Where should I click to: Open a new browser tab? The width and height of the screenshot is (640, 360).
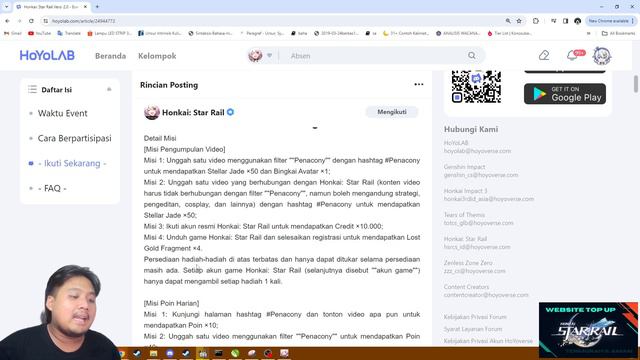pyautogui.click(x=97, y=7)
